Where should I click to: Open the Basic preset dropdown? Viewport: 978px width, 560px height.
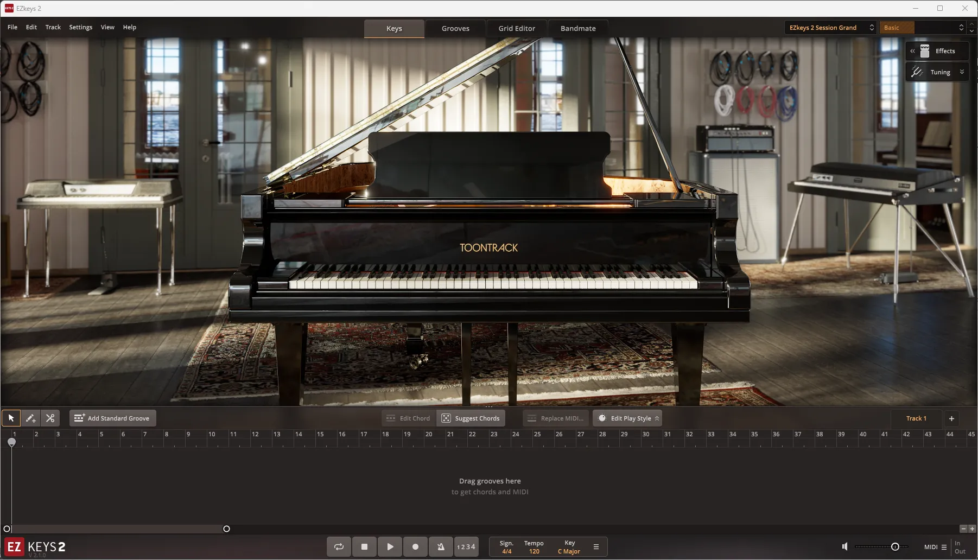[x=922, y=28]
